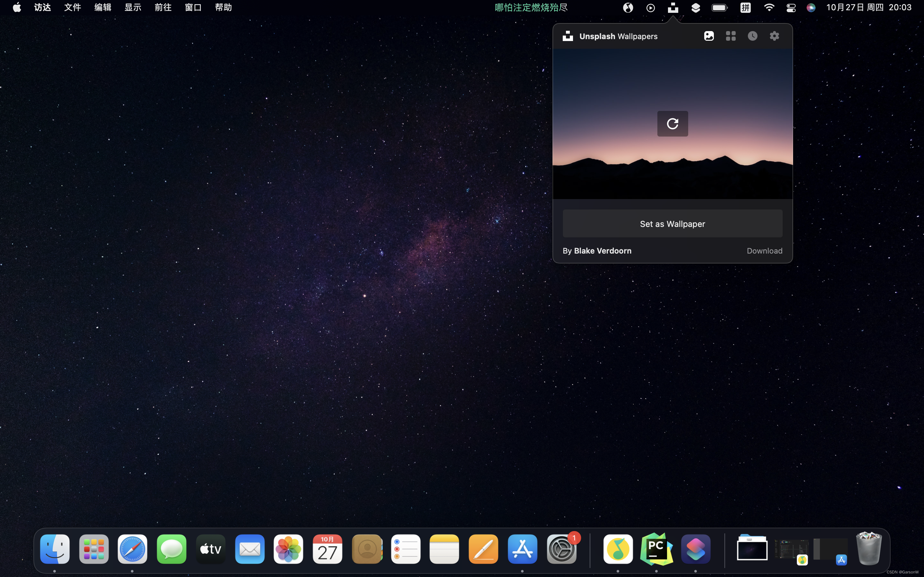The width and height of the screenshot is (924, 577).
Task: Click Set as Wallpaper button
Action: 672,224
